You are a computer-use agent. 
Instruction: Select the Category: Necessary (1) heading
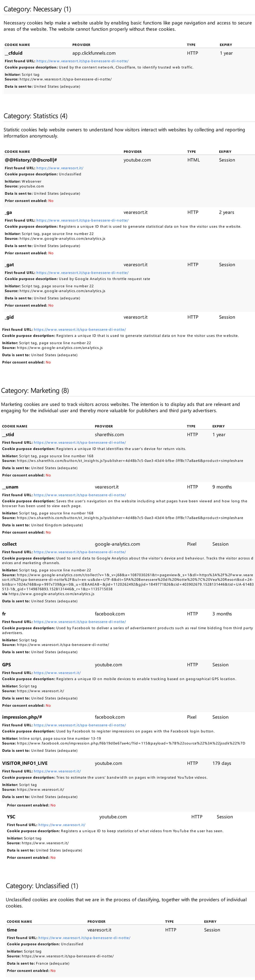(x=37, y=9)
